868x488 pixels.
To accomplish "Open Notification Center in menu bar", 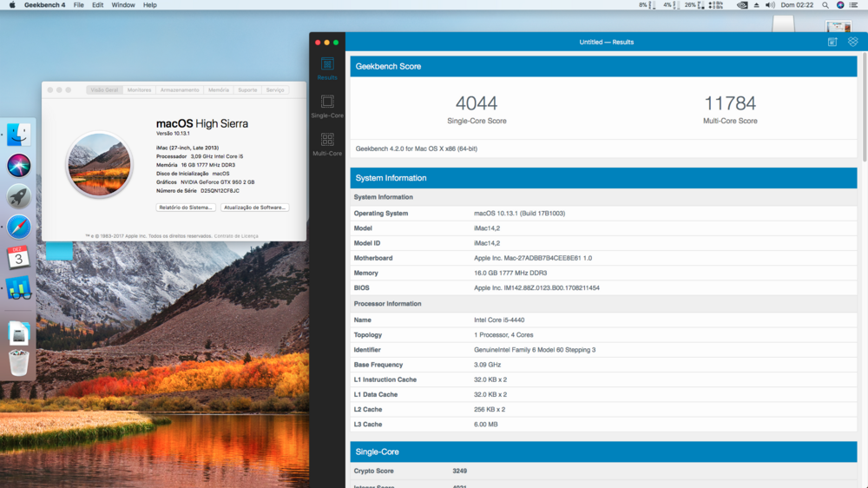I will click(855, 5).
